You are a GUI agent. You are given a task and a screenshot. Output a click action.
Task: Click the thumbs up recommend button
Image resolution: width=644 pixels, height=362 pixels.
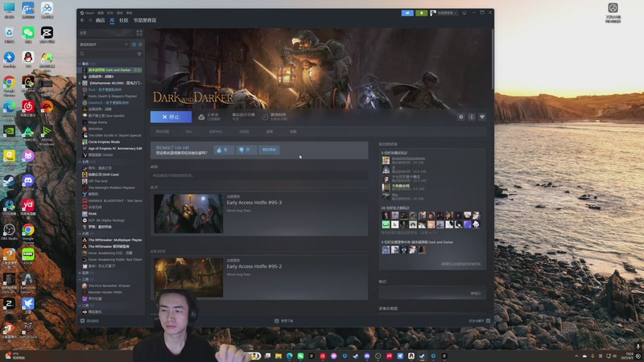[224, 150]
